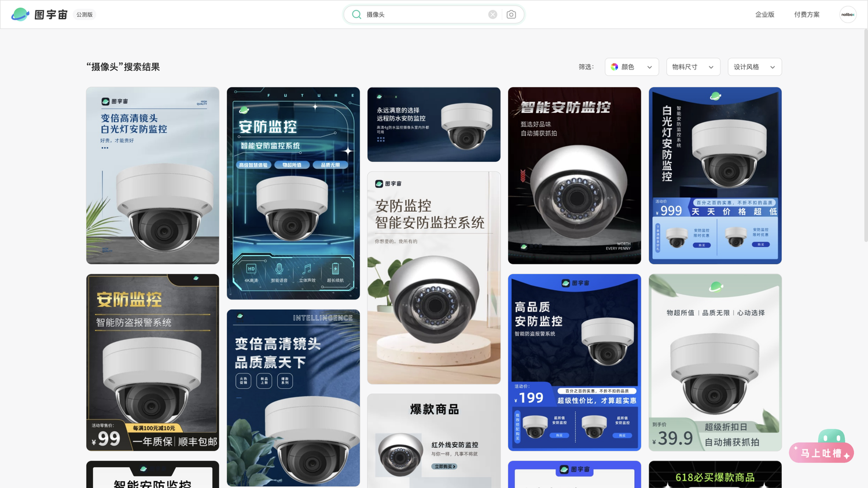Click the 筛选: label
Image resolution: width=868 pixels, height=488 pixels.
tap(586, 67)
